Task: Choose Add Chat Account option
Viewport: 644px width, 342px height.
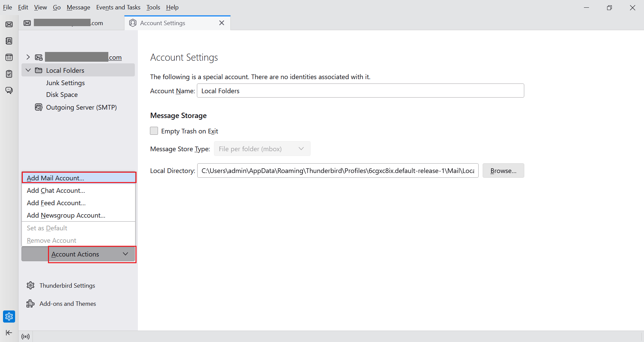Action: 78,190
